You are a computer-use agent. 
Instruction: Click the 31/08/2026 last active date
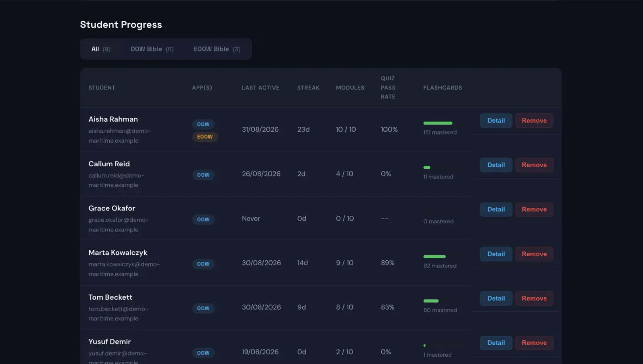pyautogui.click(x=260, y=129)
